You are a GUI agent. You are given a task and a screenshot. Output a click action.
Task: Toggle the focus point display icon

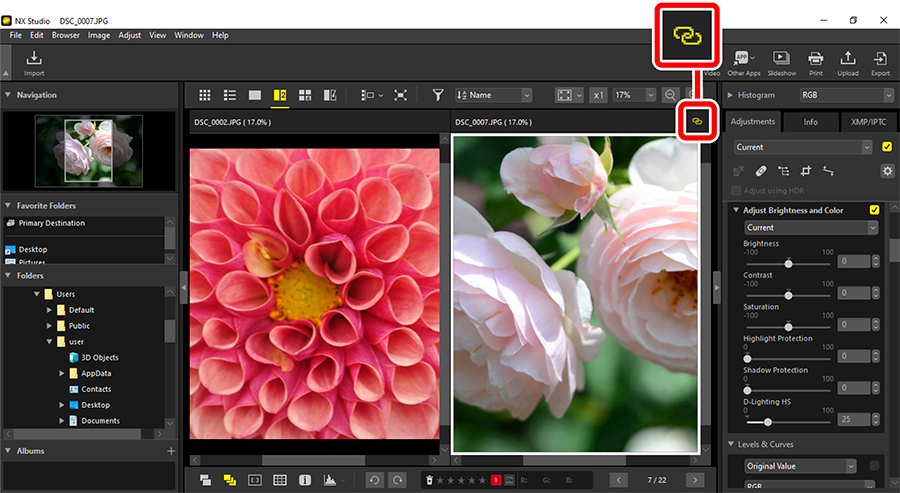click(254, 480)
